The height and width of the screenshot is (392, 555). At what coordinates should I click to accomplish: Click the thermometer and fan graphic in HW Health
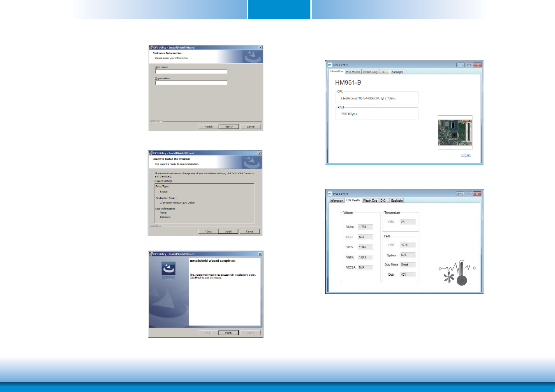(457, 272)
